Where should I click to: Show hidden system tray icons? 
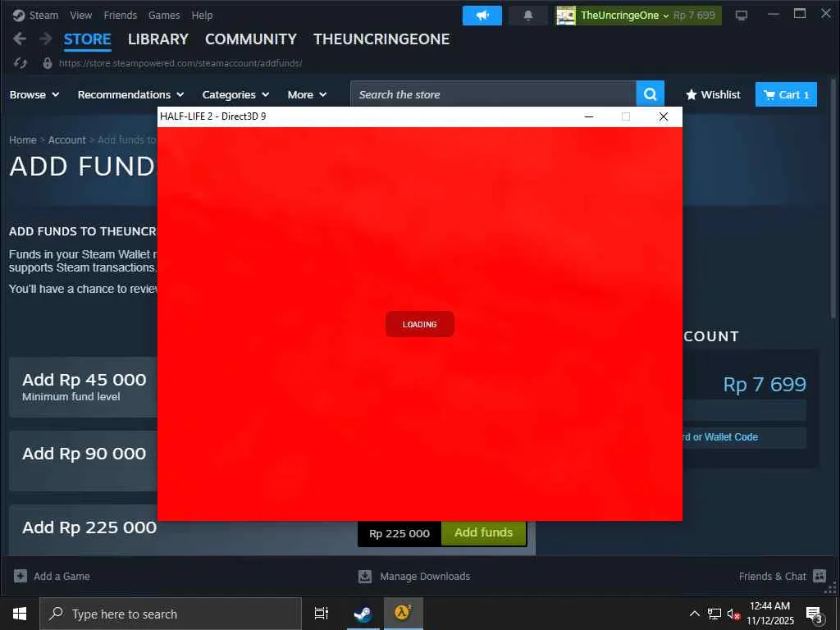point(694,614)
